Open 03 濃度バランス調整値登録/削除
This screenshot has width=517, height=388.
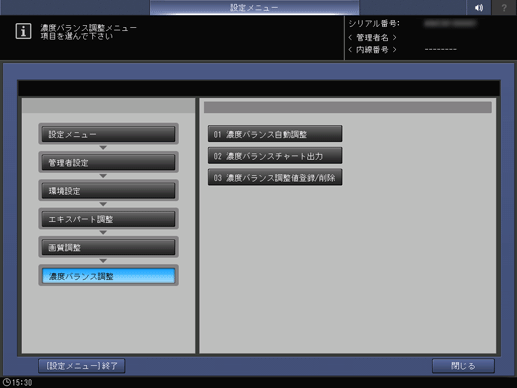[x=275, y=177]
